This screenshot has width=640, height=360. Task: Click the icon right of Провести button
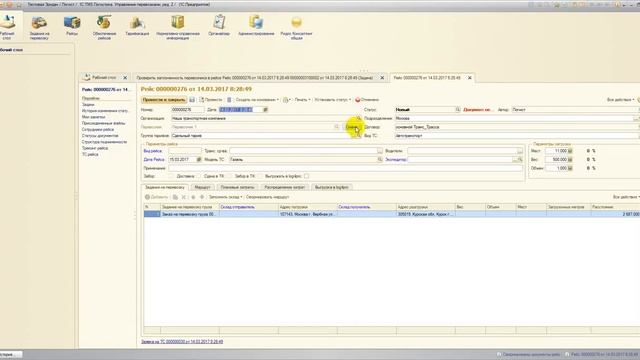click(229, 100)
